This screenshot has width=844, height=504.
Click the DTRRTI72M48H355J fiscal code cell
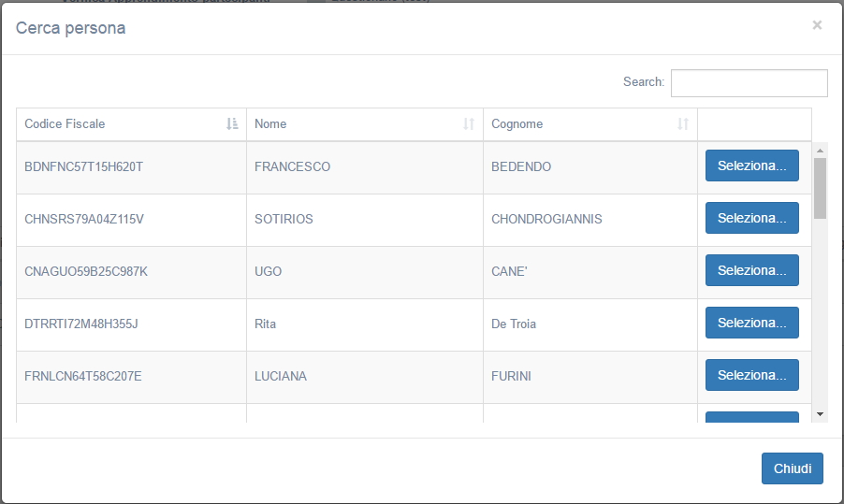81,324
